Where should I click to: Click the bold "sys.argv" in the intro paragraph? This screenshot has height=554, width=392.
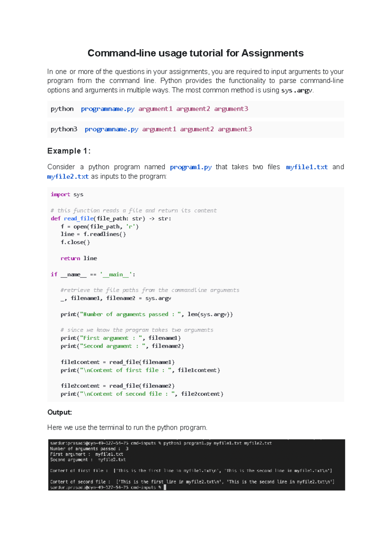click(x=297, y=90)
